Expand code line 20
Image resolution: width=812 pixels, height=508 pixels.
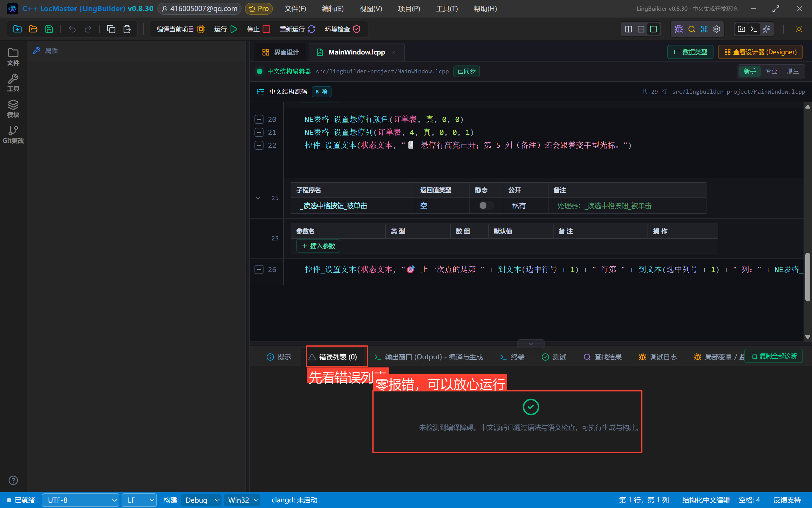click(x=258, y=119)
